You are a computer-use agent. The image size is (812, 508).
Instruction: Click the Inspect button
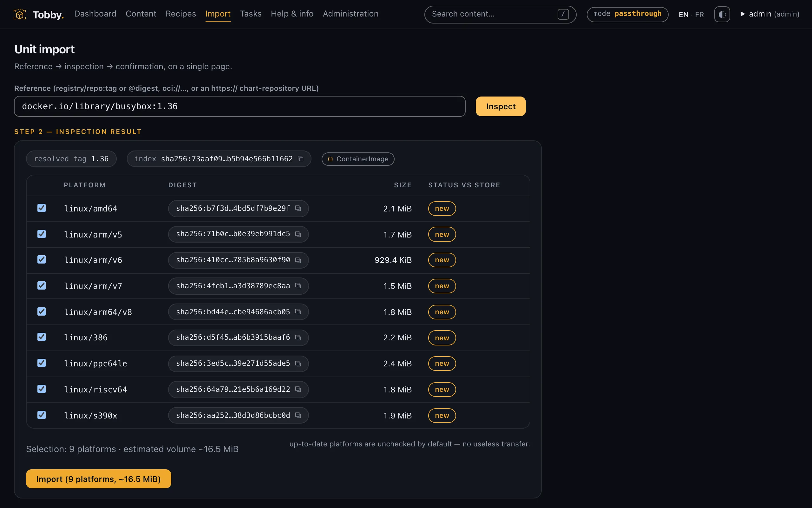pyautogui.click(x=501, y=106)
